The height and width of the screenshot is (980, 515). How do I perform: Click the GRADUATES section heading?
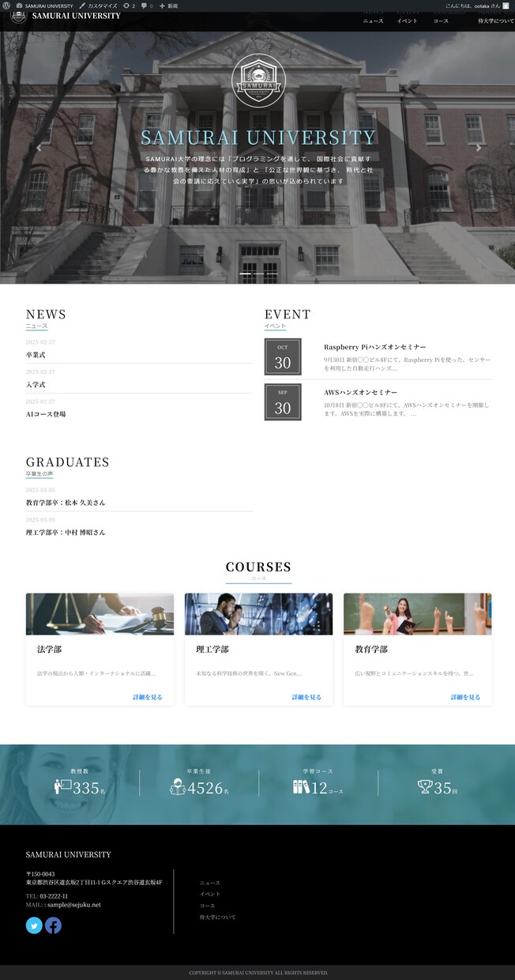coord(67,462)
